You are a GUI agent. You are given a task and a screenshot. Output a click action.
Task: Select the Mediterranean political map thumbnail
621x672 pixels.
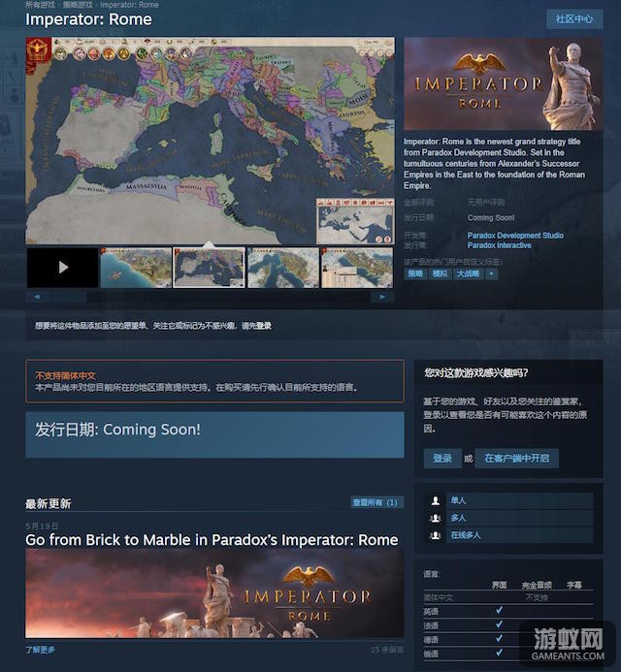click(x=210, y=268)
